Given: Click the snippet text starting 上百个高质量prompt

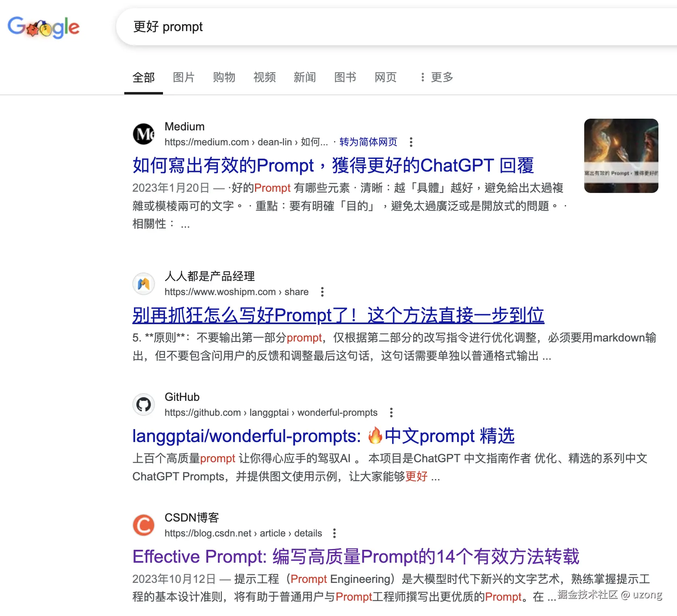Looking at the screenshot, I should point(390,467).
